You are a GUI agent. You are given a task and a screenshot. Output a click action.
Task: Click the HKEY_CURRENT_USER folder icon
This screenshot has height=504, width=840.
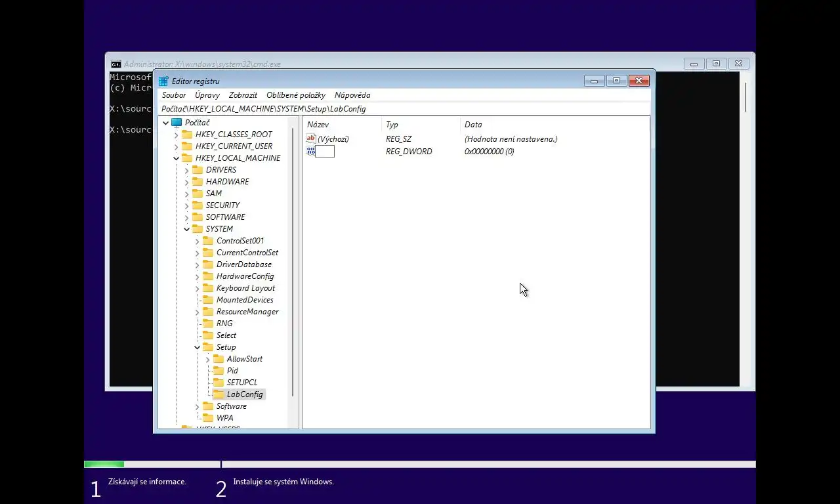[x=187, y=146]
